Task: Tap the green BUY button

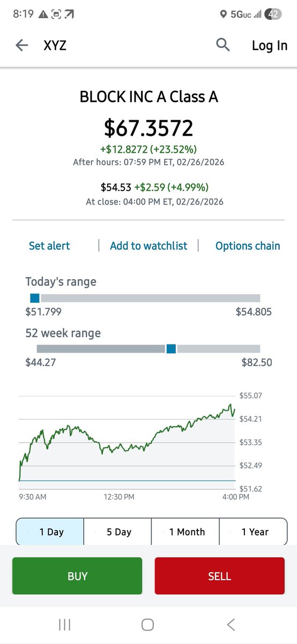Action: point(77,576)
